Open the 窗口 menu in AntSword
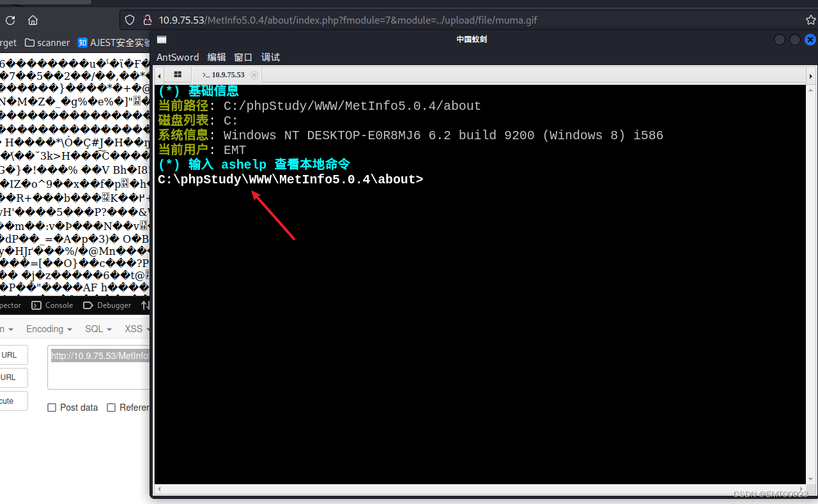 pyautogui.click(x=243, y=57)
